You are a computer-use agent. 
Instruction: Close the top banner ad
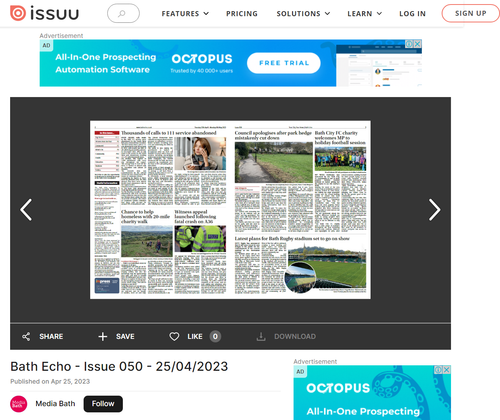coord(418,44)
